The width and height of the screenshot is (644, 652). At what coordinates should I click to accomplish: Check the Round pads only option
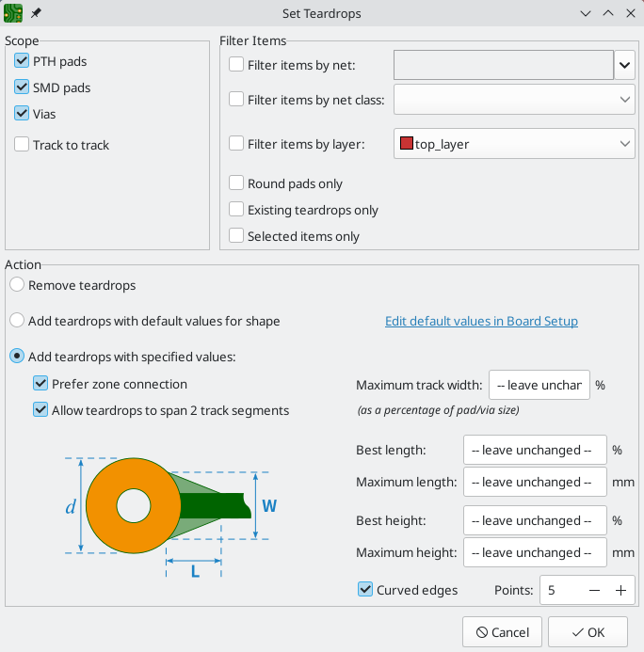[x=236, y=183]
